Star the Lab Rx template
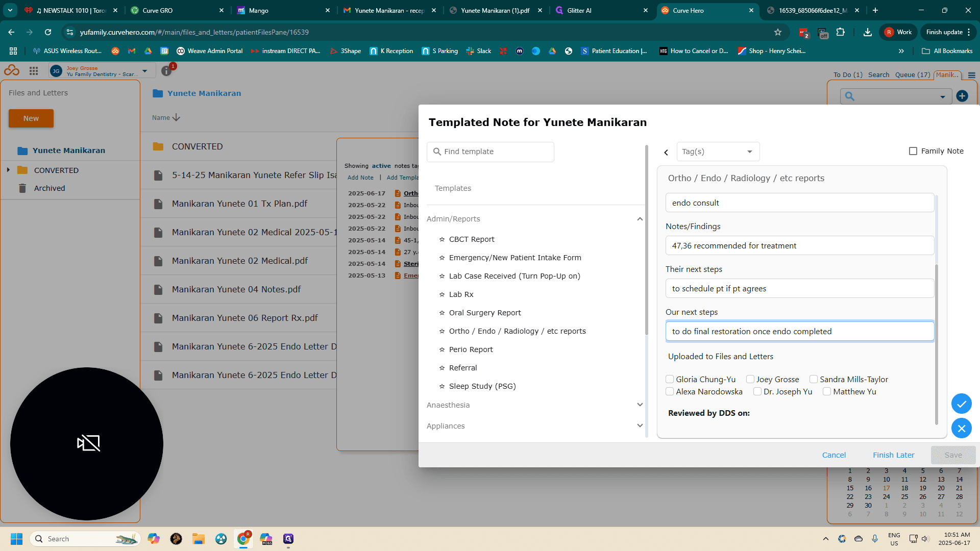The image size is (980, 551). click(x=442, y=294)
